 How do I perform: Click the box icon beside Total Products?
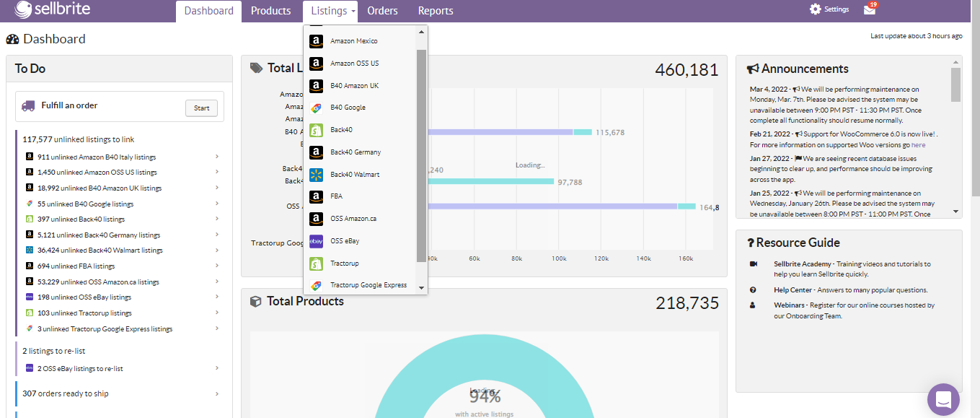[x=255, y=301]
